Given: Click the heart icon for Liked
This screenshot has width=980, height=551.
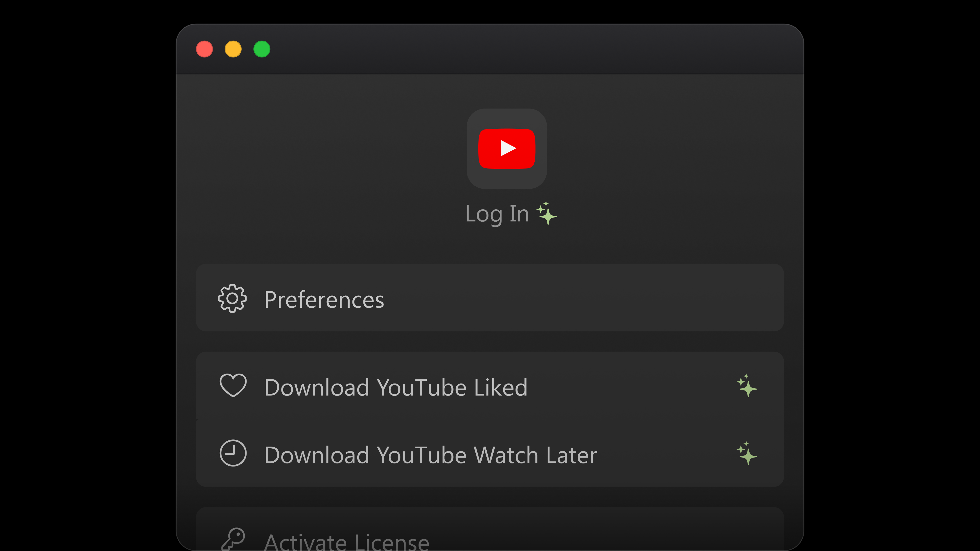Looking at the screenshot, I should click(x=233, y=386).
